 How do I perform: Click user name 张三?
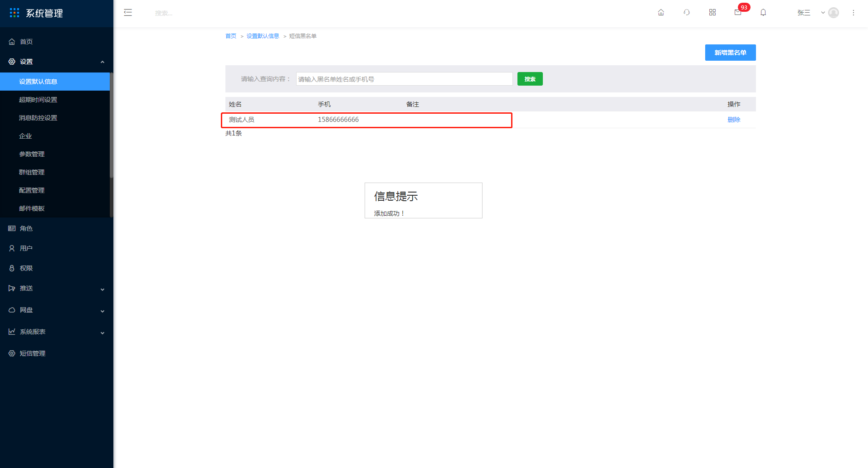(x=804, y=13)
